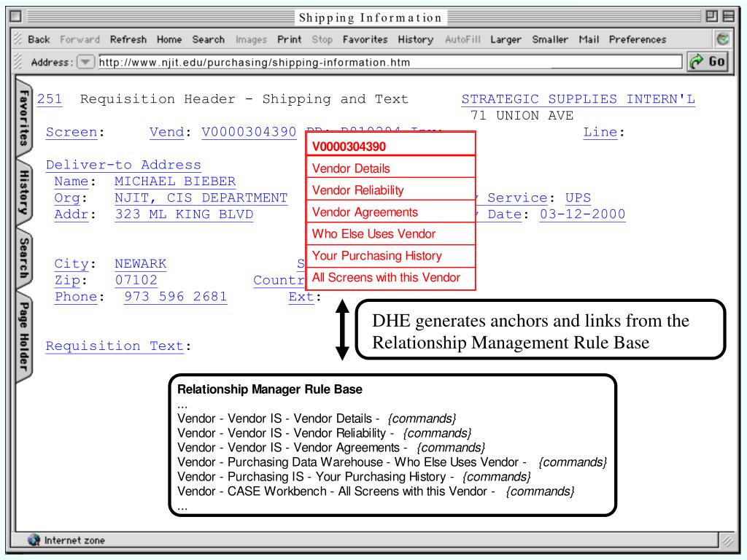Click the Date label link
The width and height of the screenshot is (747, 560).
pos(505,214)
